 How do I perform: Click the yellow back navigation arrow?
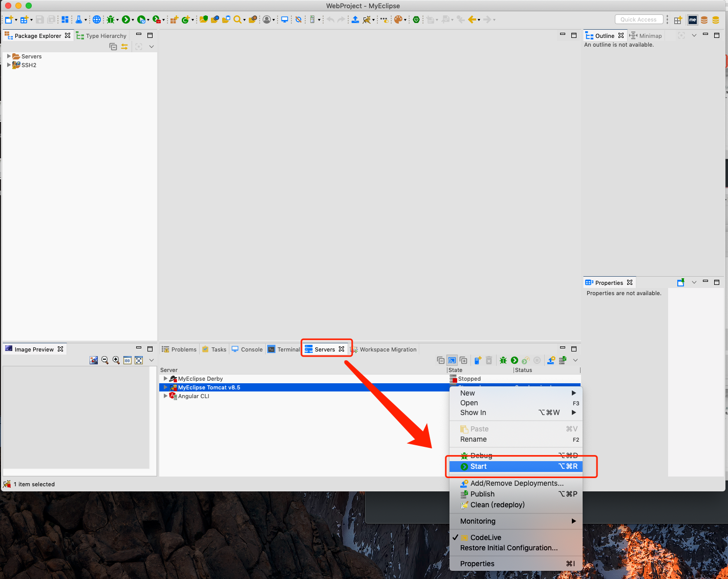[x=472, y=19]
